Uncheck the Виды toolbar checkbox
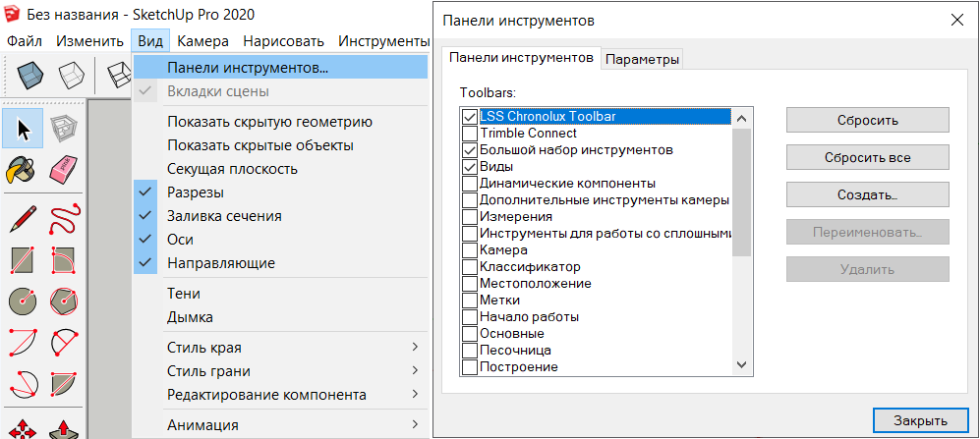The height and width of the screenshot is (439, 980). tap(469, 167)
